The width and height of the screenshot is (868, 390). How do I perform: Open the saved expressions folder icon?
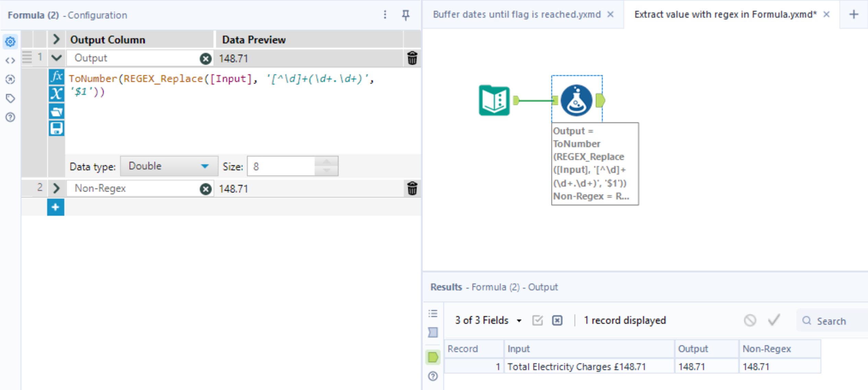click(56, 111)
